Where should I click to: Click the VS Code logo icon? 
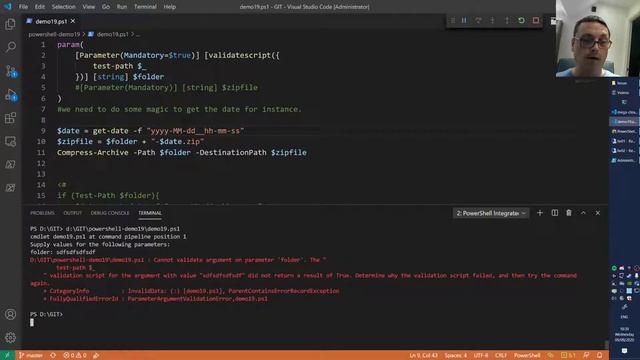click(x=8, y=7)
